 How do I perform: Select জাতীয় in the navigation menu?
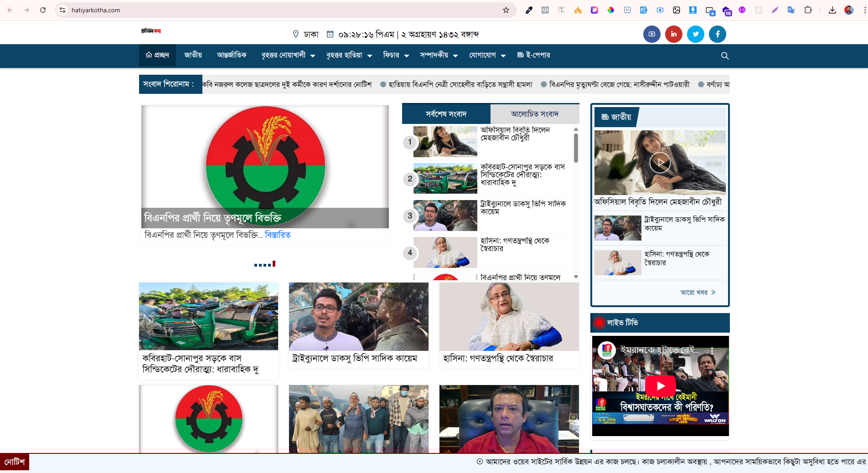click(x=192, y=55)
